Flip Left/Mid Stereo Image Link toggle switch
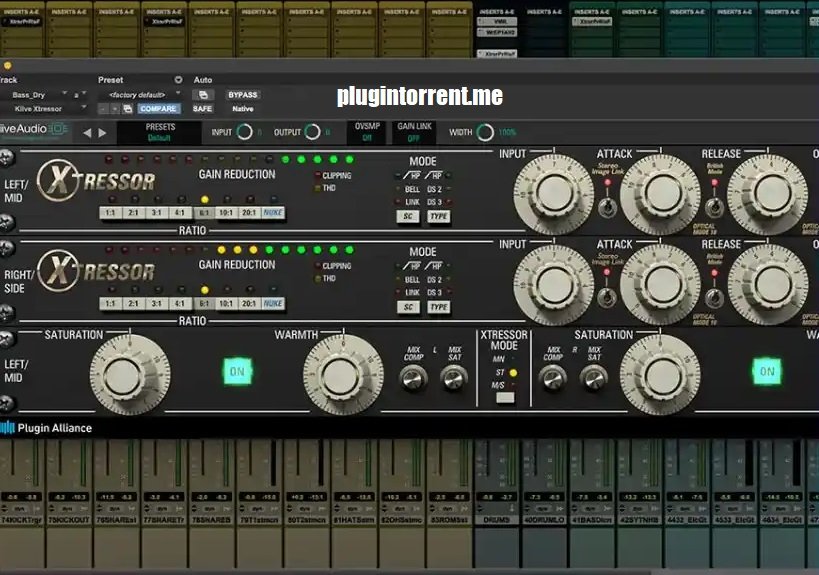The image size is (819, 575). [607, 207]
